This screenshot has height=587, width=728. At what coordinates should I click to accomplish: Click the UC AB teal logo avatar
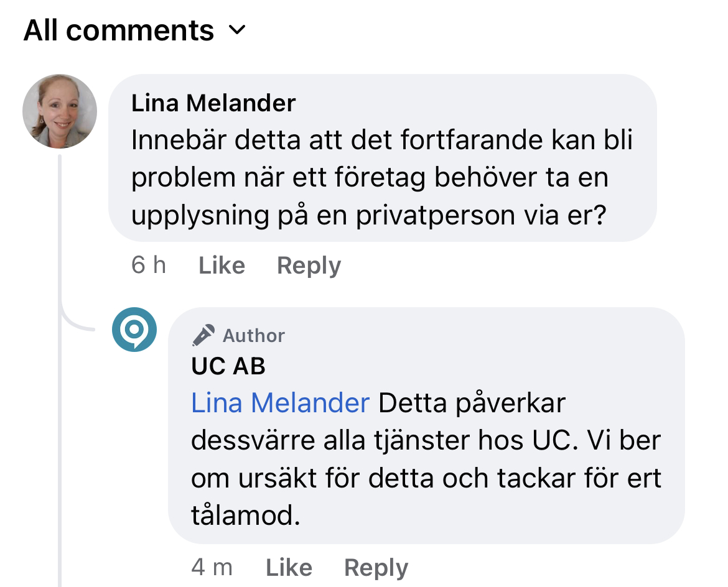tap(134, 330)
